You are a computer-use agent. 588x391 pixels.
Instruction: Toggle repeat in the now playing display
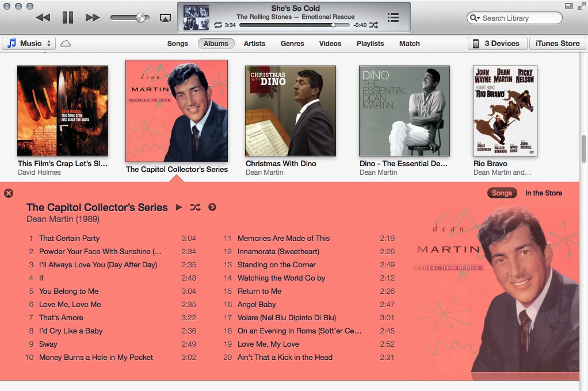coord(218,25)
